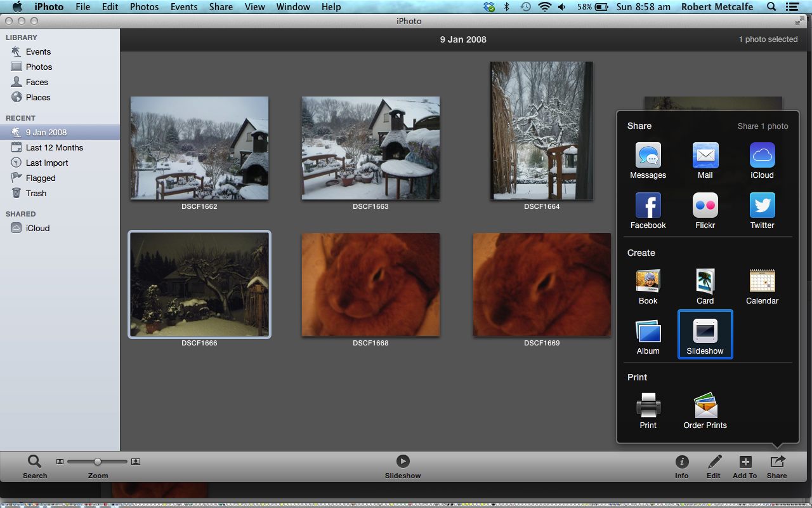Open the iPhoto application menu
This screenshot has height=508, width=812.
click(49, 7)
